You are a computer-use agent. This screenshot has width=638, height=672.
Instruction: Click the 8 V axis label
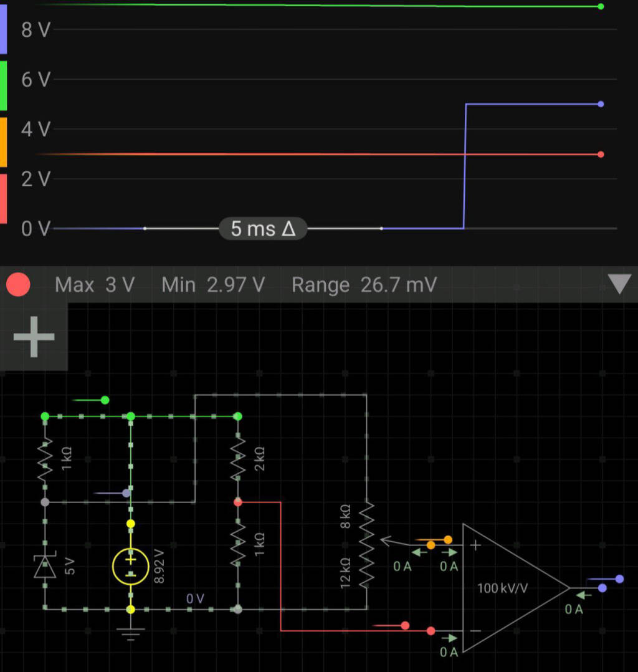(x=36, y=30)
